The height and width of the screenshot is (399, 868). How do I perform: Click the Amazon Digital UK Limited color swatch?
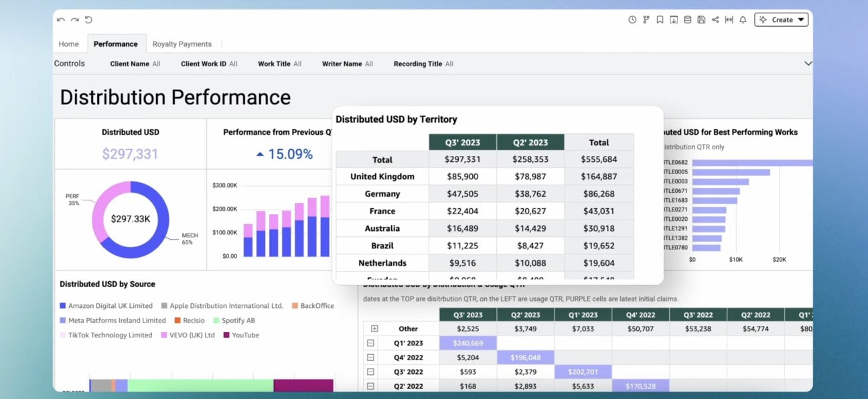click(64, 305)
